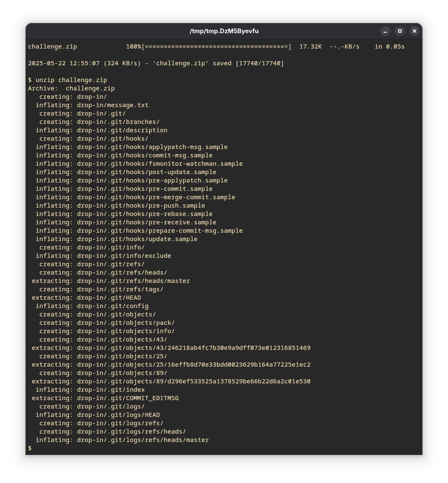The height and width of the screenshot is (483, 448).
Task: Minimize the terminal window
Action: [385, 31]
